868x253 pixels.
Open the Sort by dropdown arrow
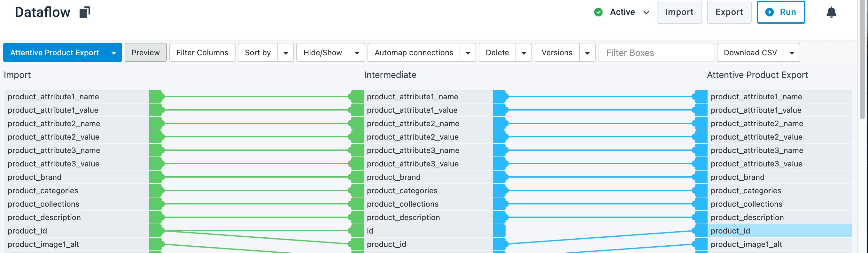285,53
